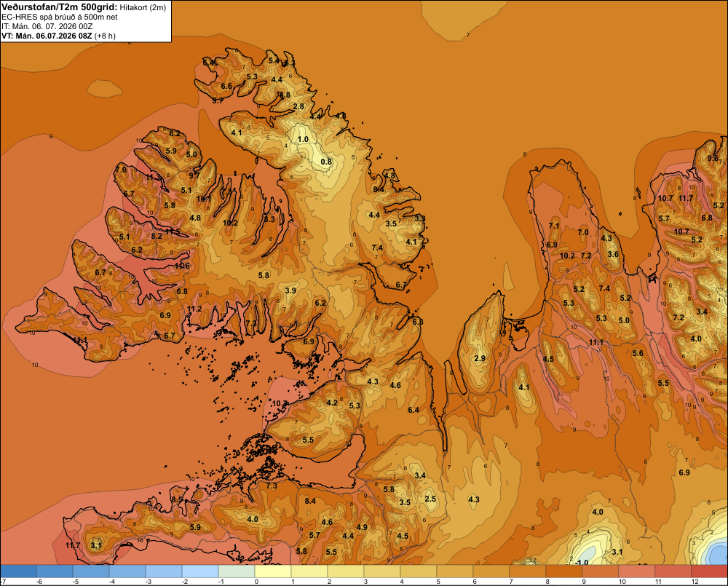Select the legend swatch between -1 and 0

pyautogui.click(x=237, y=571)
